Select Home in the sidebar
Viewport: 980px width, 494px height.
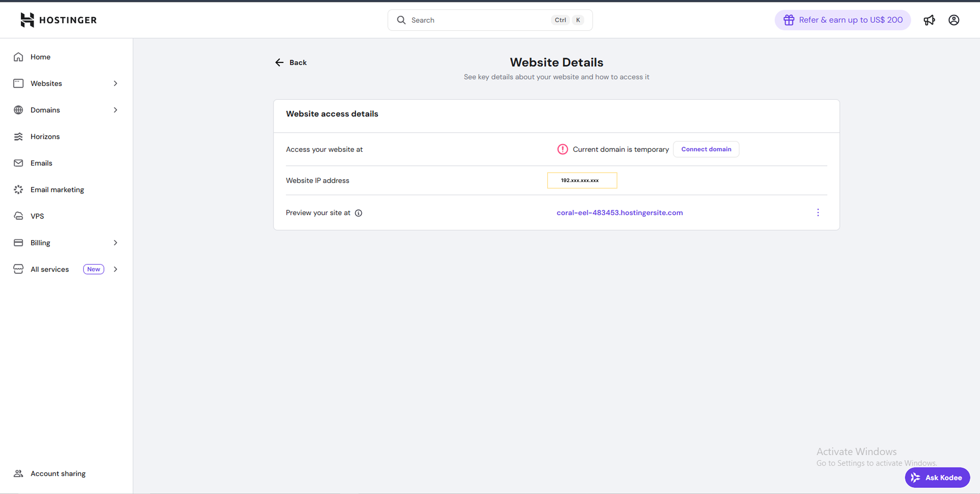pos(40,57)
